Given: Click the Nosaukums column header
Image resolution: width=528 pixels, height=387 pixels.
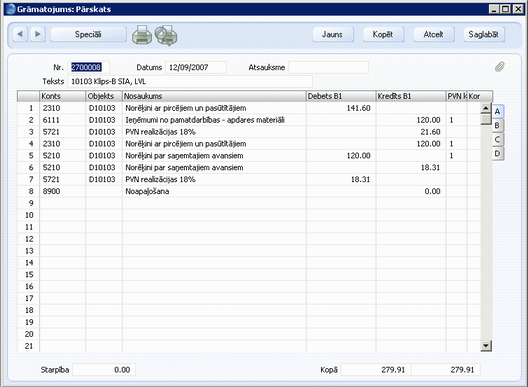Looking at the screenshot, I should 214,96.
